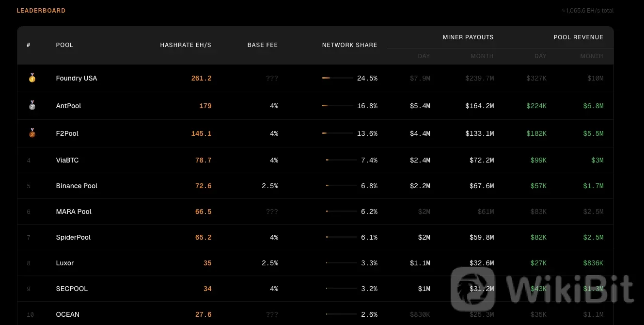Click the POOL REVENUE header

point(579,37)
